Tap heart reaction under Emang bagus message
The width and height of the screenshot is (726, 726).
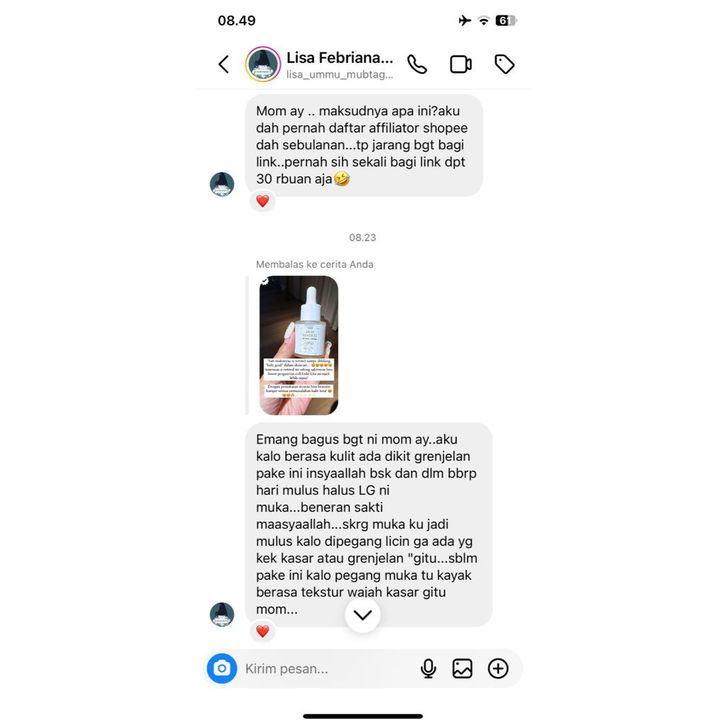pos(263,631)
